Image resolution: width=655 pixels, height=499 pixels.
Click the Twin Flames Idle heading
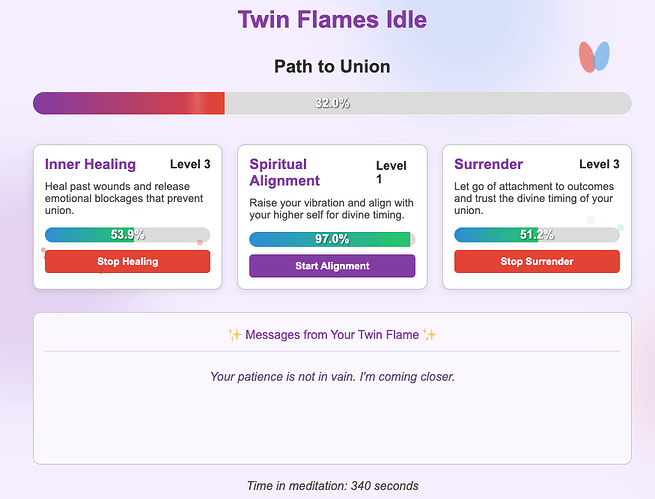pyautogui.click(x=332, y=20)
